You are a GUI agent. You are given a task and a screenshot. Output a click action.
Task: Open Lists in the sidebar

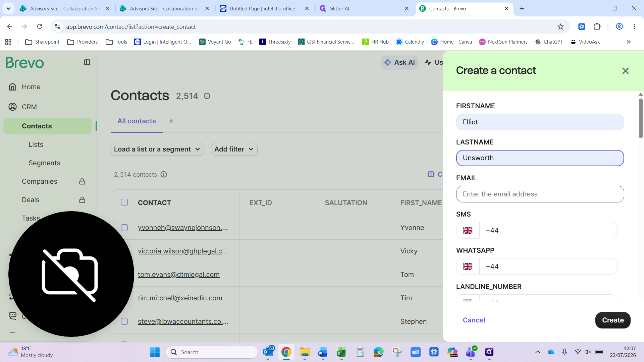36,144
